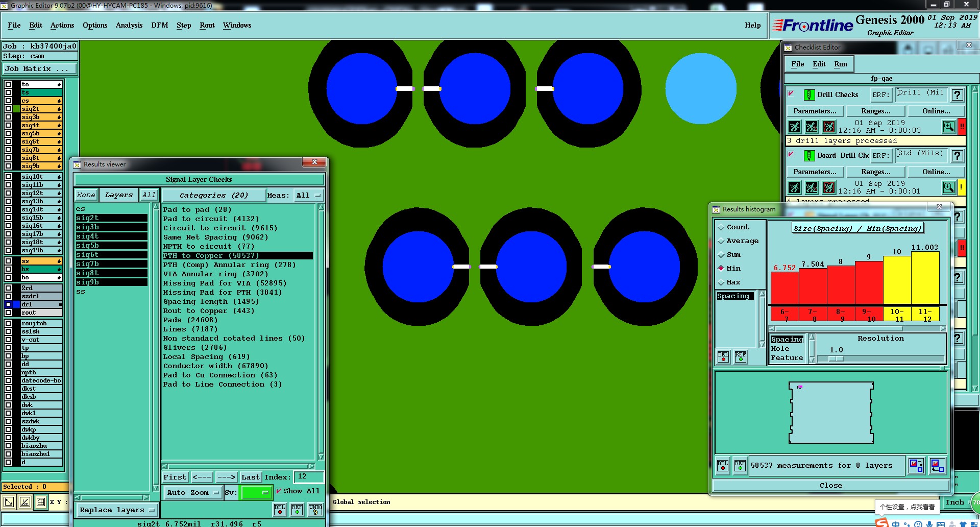Open the Replace layers dropdown
The width and height of the screenshot is (980, 527).
(x=117, y=510)
